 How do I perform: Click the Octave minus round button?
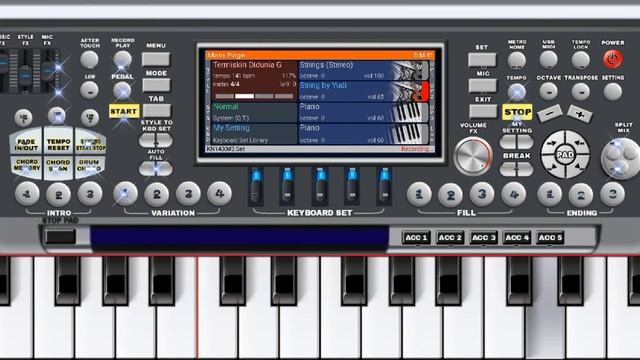point(549,92)
